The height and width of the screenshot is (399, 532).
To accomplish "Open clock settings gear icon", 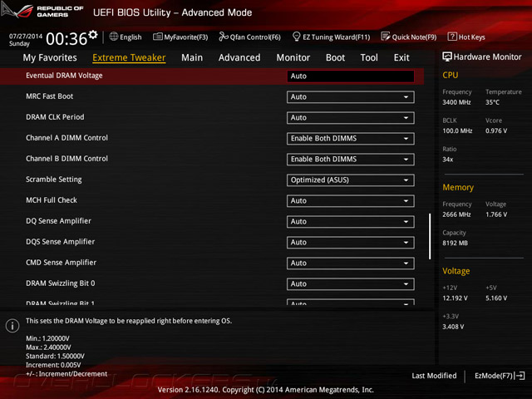I will click(x=93, y=35).
